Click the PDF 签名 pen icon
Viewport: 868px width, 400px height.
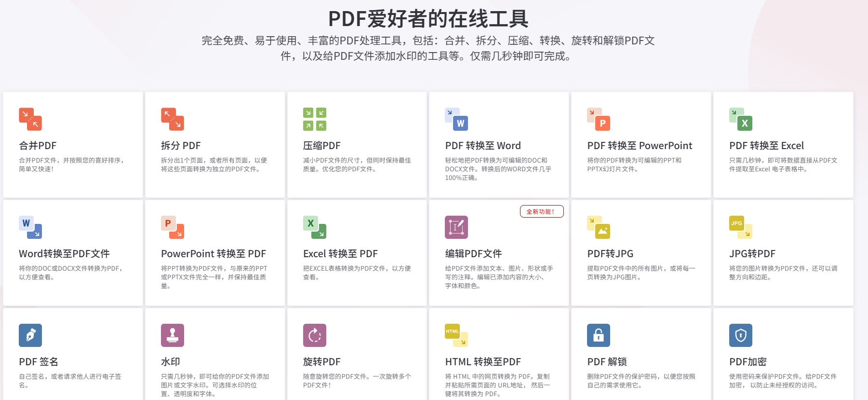pos(30,335)
